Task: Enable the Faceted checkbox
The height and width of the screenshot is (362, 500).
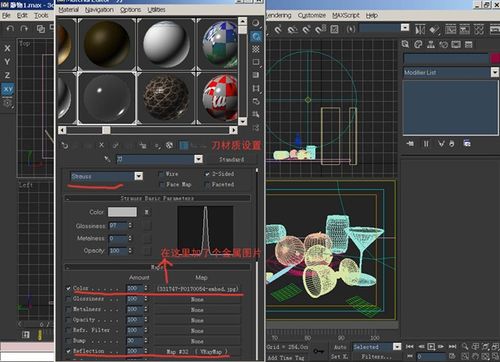Action: (207, 185)
